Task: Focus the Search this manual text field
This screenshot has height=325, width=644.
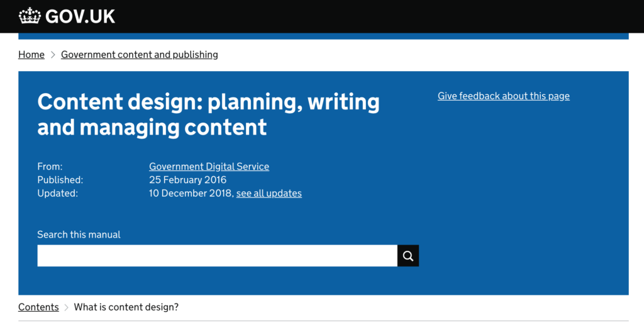Action: tap(217, 256)
